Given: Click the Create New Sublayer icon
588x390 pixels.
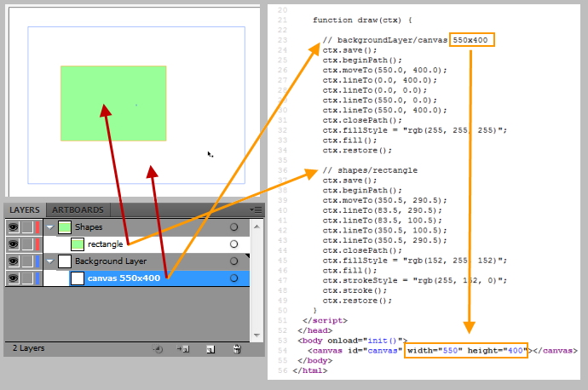Looking at the screenshot, I should [x=182, y=348].
